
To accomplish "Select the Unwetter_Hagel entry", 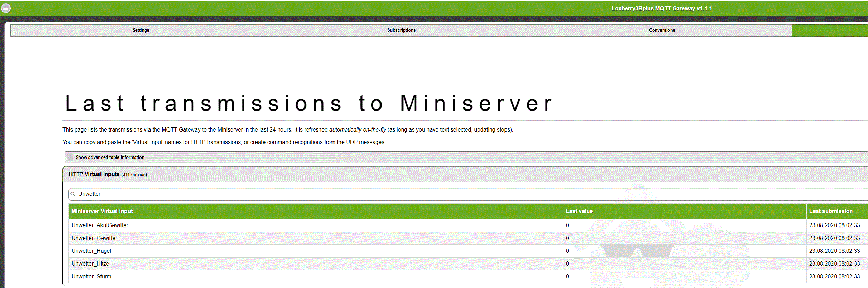I will pos(91,251).
